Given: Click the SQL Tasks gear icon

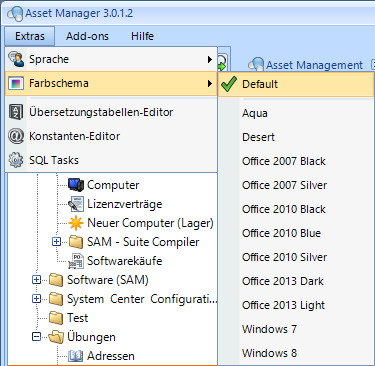Looking at the screenshot, I should (16, 160).
